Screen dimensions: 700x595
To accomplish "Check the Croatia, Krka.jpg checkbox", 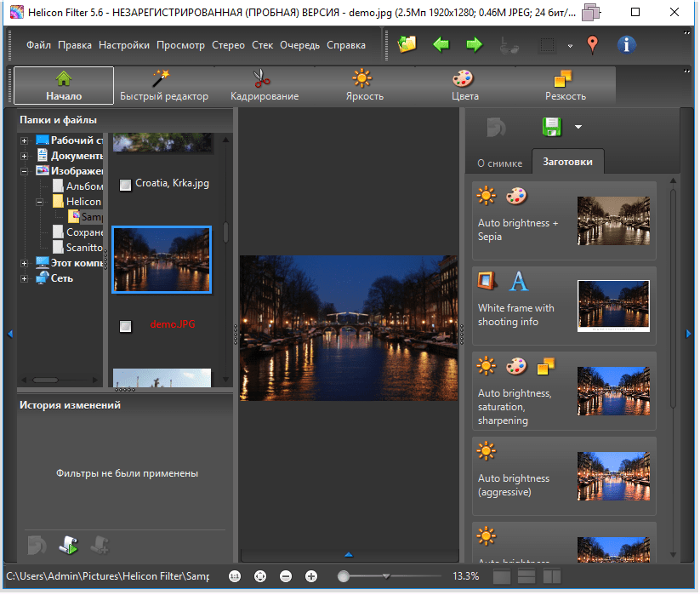I will click(125, 185).
